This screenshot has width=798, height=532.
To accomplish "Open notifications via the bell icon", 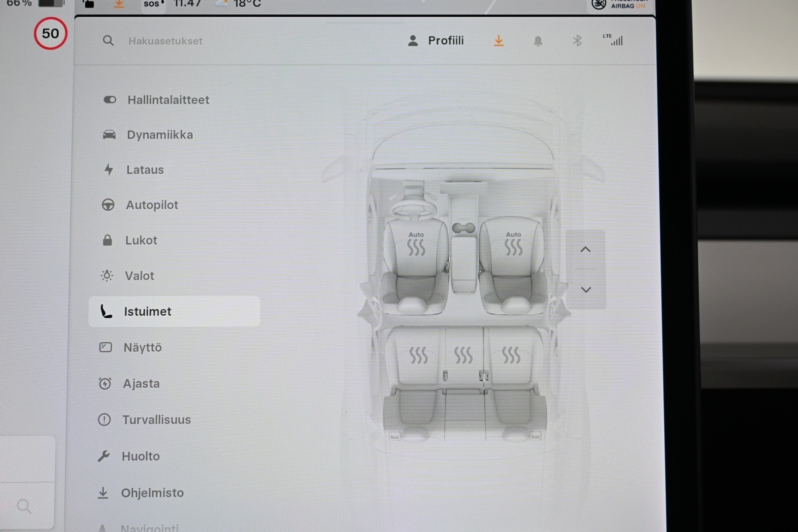I will 538,41.
